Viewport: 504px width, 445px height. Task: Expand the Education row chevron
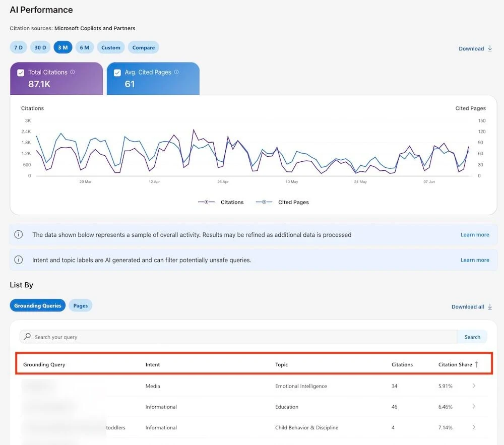point(474,406)
